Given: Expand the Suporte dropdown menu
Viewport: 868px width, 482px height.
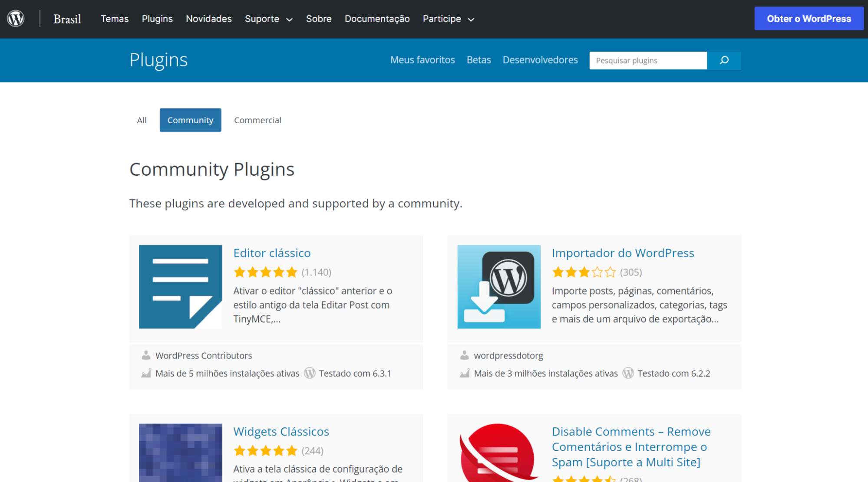Looking at the screenshot, I should (268, 19).
